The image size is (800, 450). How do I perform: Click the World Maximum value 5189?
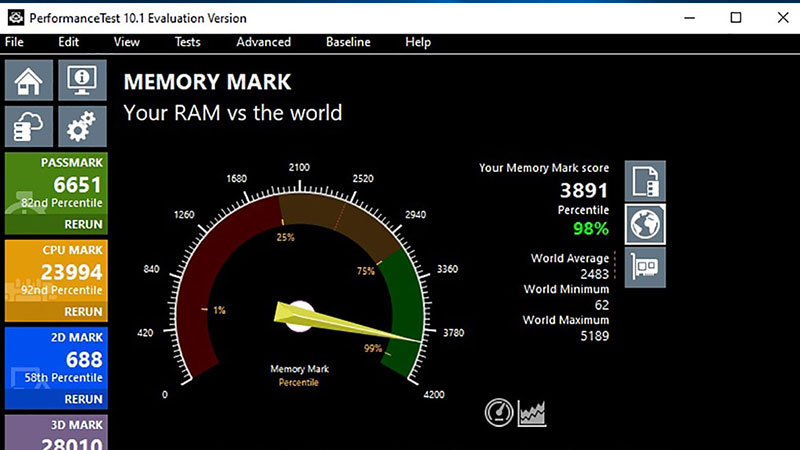coord(595,336)
